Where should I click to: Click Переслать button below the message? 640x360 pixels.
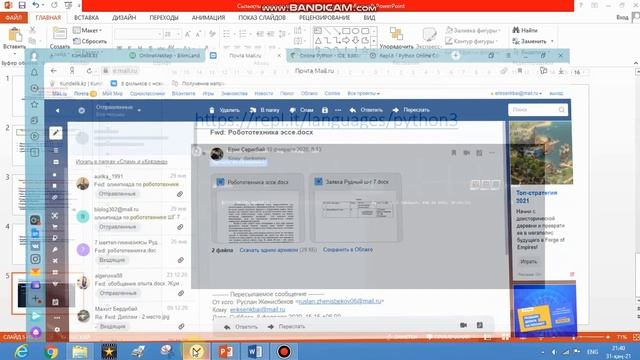tap(287, 327)
